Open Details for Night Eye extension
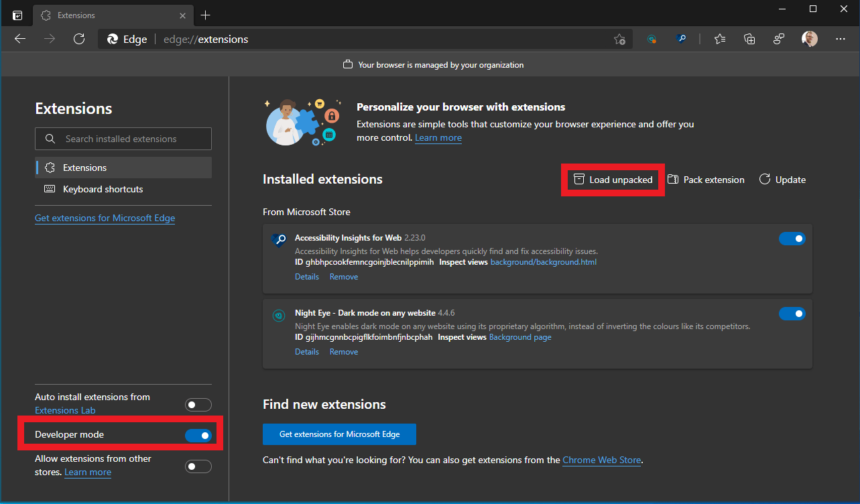Viewport: 860px width, 504px height. [x=307, y=352]
